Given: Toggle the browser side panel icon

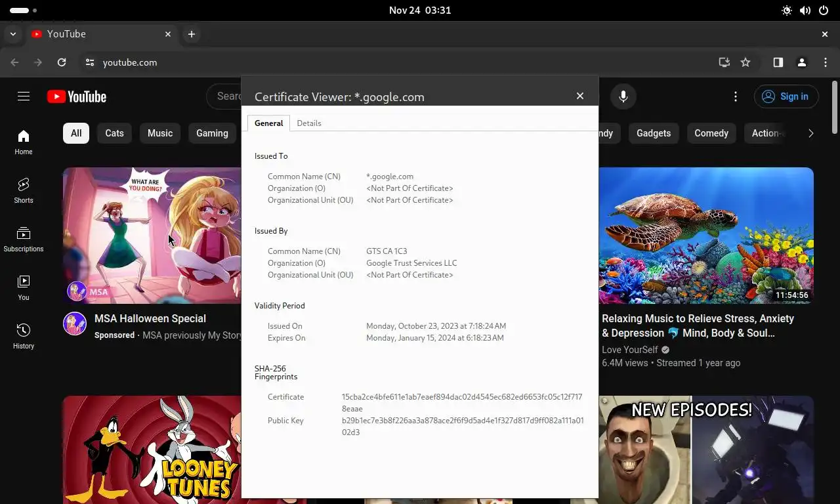Looking at the screenshot, I should tap(778, 62).
